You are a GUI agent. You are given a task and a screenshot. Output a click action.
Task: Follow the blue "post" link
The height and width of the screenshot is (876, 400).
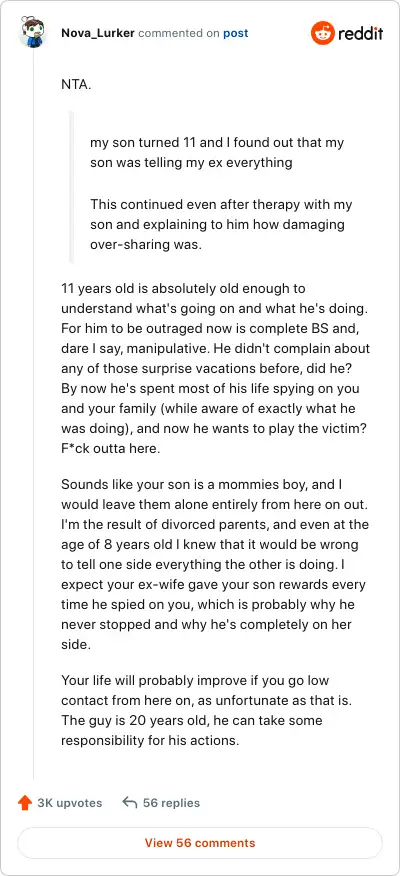click(235, 34)
